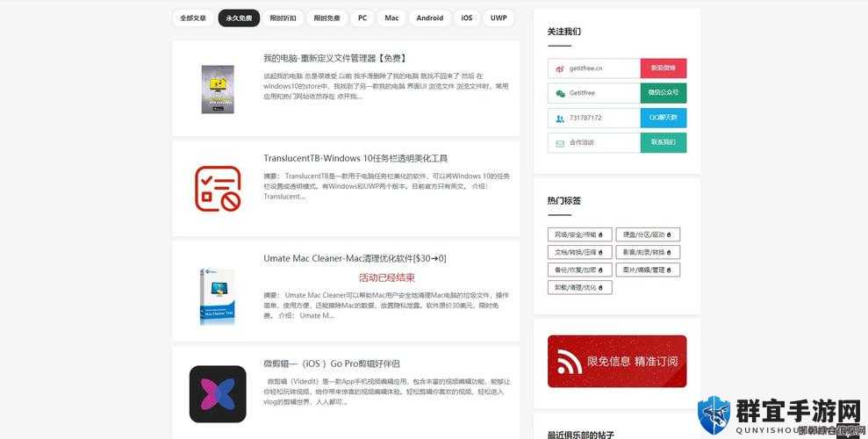Viewport: 868px width, 439px height.
Task: Click the 联系我们 contact button
Action: [x=664, y=142]
